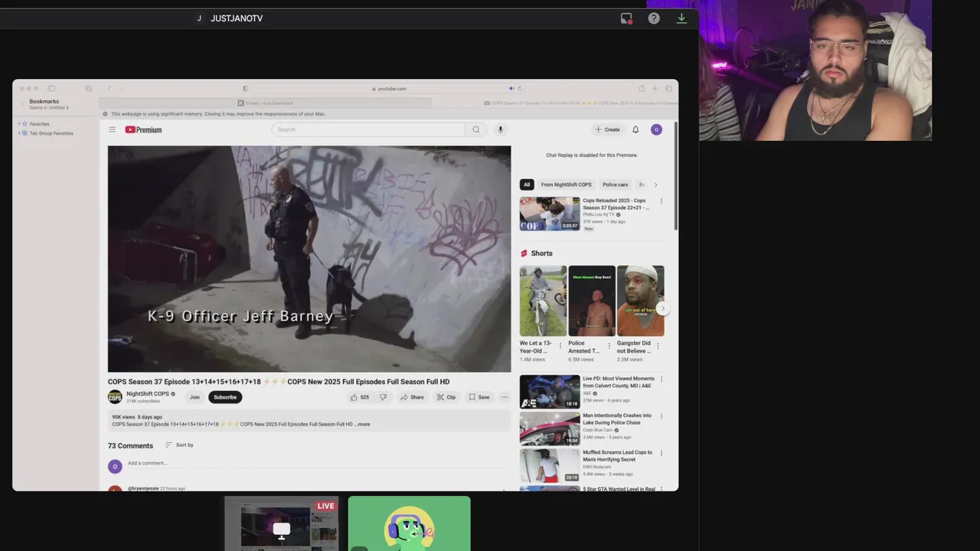The width and height of the screenshot is (980, 551).
Task: Click the Share button
Action: click(412, 397)
